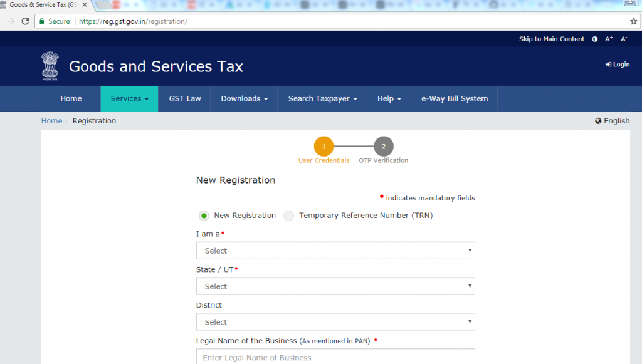
Task: Switch to the Goods & Service Tax browser tab
Action: 43,4
